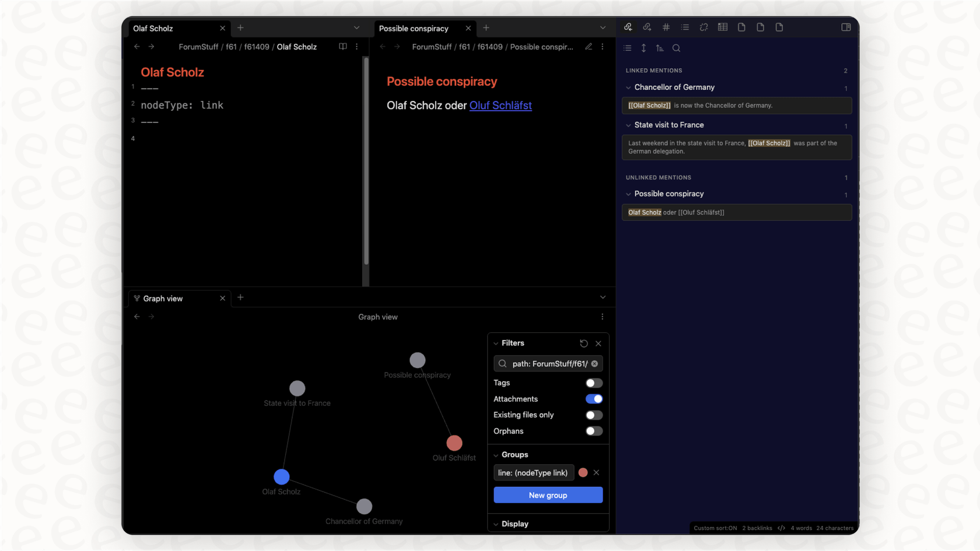980x551 pixels.
Task: Click the reading view icon in Olaf Scholz tab
Action: (x=342, y=47)
